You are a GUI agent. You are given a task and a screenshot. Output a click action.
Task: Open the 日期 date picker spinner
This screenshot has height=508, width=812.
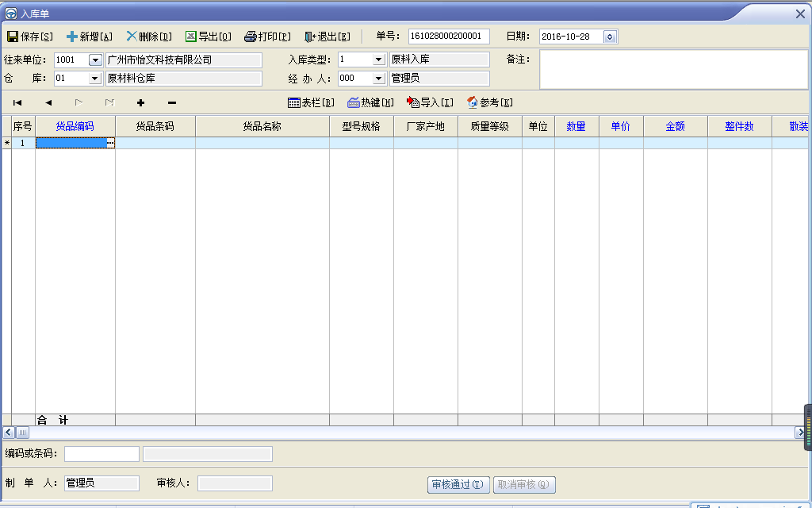tap(610, 37)
